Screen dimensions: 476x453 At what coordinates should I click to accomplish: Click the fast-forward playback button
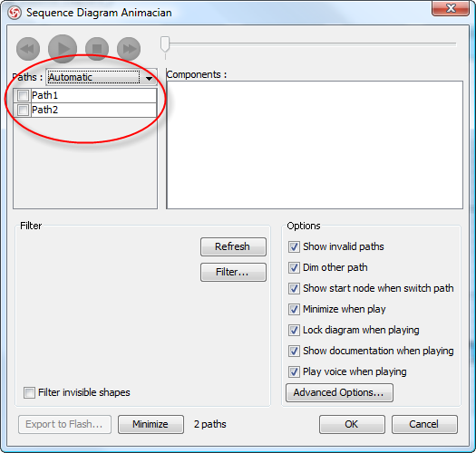click(129, 49)
